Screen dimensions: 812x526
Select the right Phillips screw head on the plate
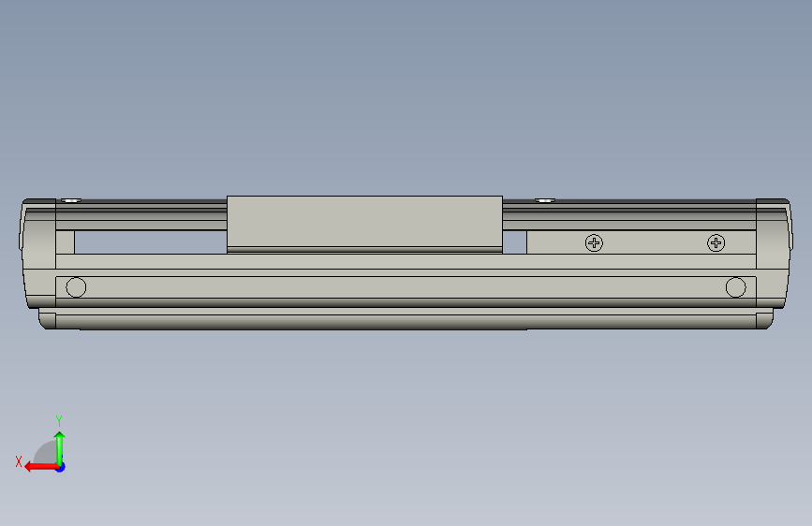click(716, 242)
